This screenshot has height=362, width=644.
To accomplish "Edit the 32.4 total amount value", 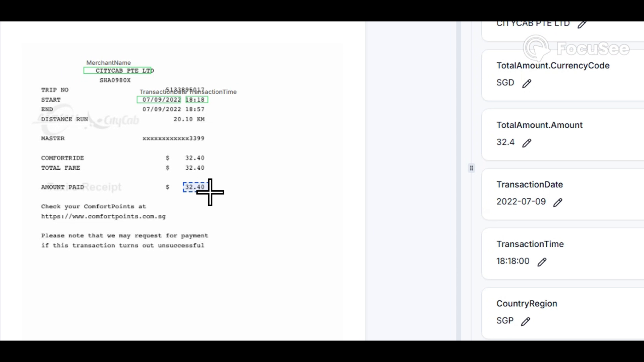I will click(527, 143).
